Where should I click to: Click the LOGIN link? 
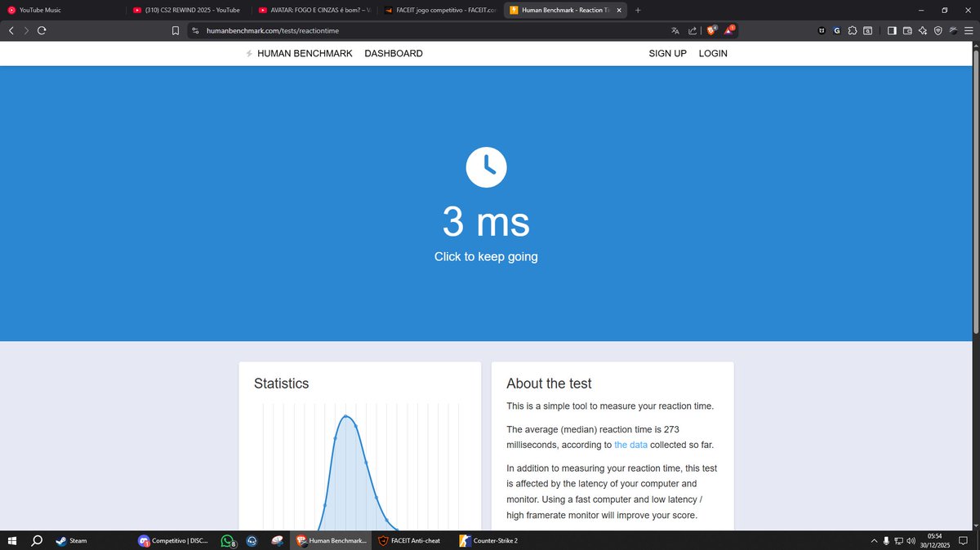click(713, 53)
